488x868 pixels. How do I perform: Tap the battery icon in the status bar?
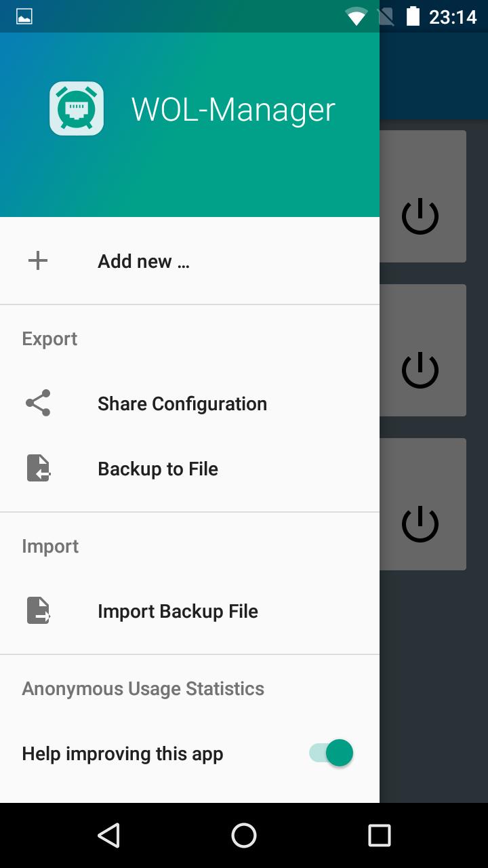tap(413, 16)
